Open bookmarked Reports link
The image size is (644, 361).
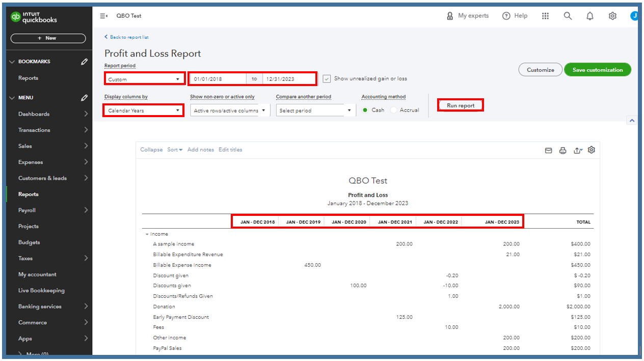tap(28, 78)
